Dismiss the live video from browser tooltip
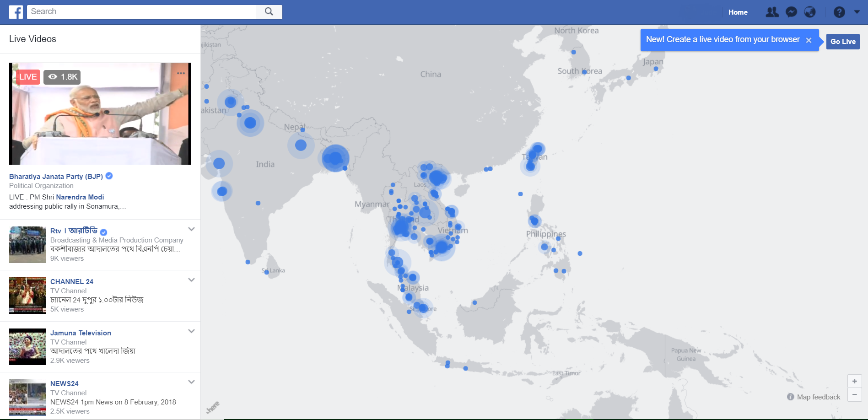Screen dimensions: 868x420 pos(809,40)
